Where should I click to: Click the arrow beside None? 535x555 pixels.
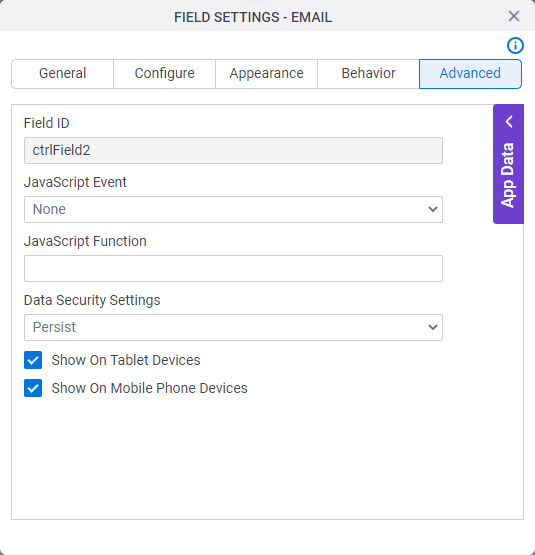(x=433, y=210)
